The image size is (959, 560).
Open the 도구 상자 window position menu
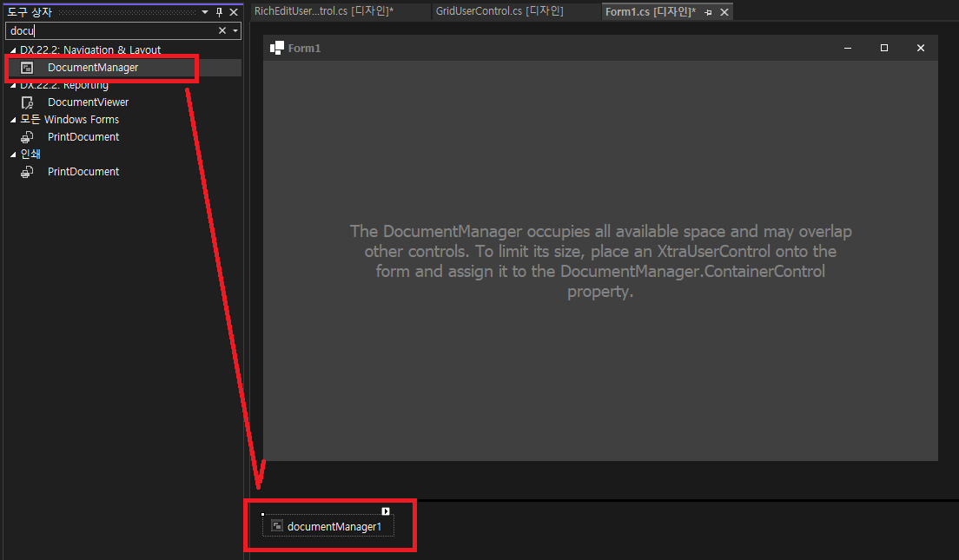click(x=205, y=11)
